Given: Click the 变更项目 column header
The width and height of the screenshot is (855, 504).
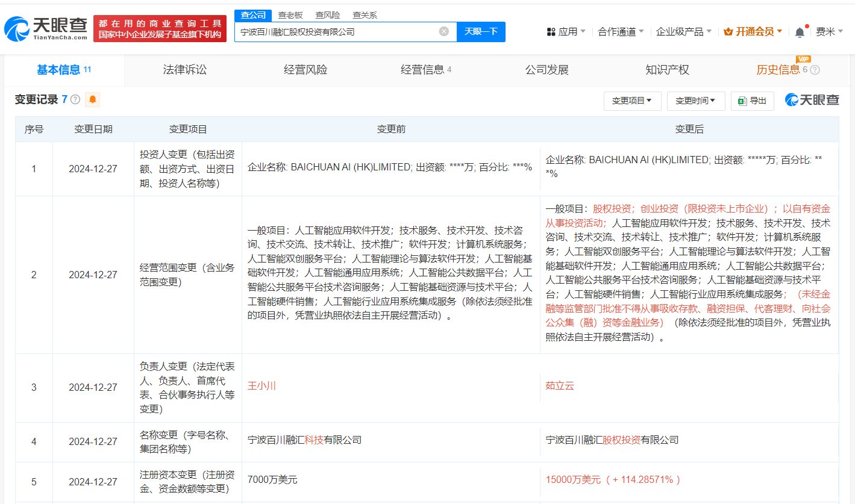Looking at the screenshot, I should 188,129.
